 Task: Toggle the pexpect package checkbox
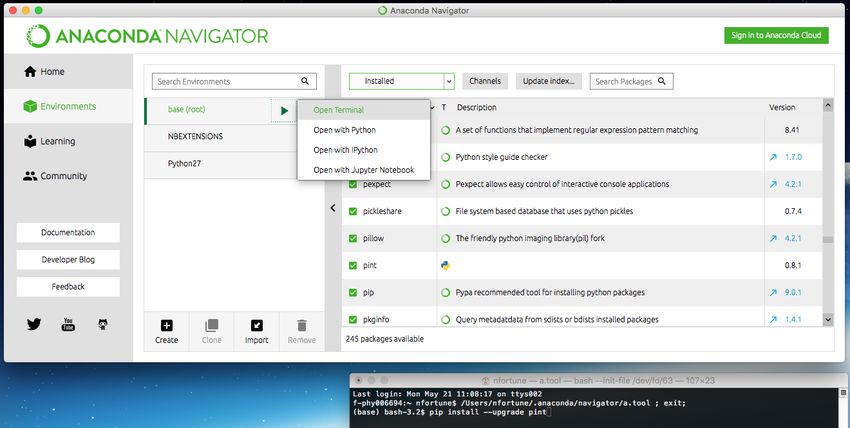click(353, 184)
